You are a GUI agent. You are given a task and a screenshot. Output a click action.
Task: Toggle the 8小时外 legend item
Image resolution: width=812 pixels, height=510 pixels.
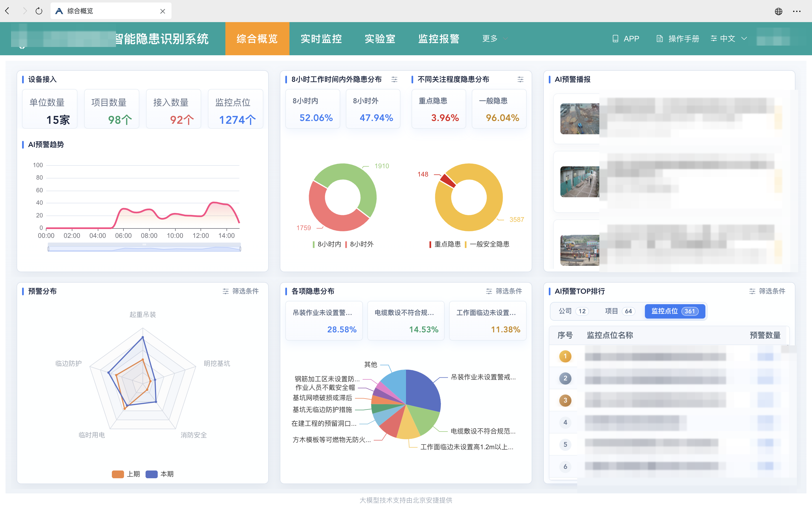coord(359,244)
